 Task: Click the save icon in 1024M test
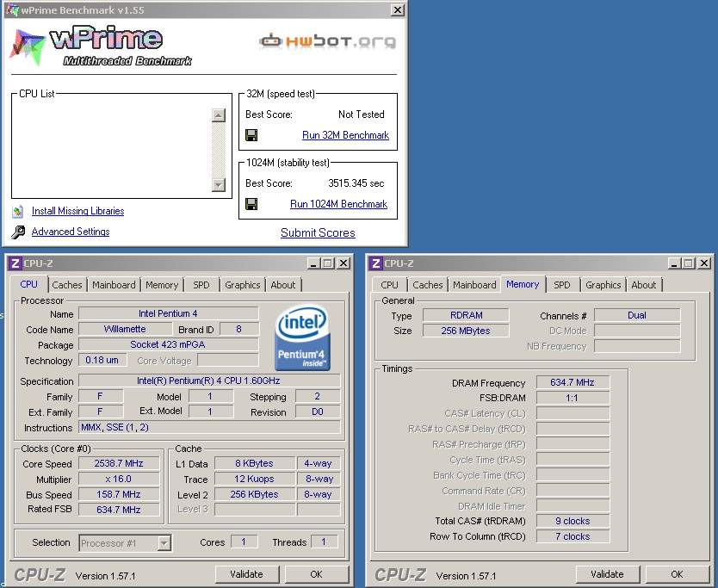click(251, 204)
